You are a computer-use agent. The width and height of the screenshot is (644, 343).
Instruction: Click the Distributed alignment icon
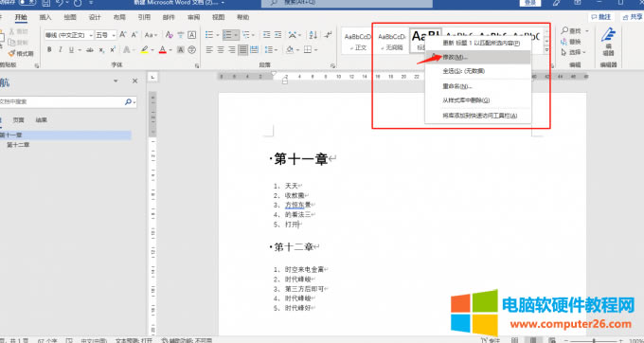click(x=254, y=49)
